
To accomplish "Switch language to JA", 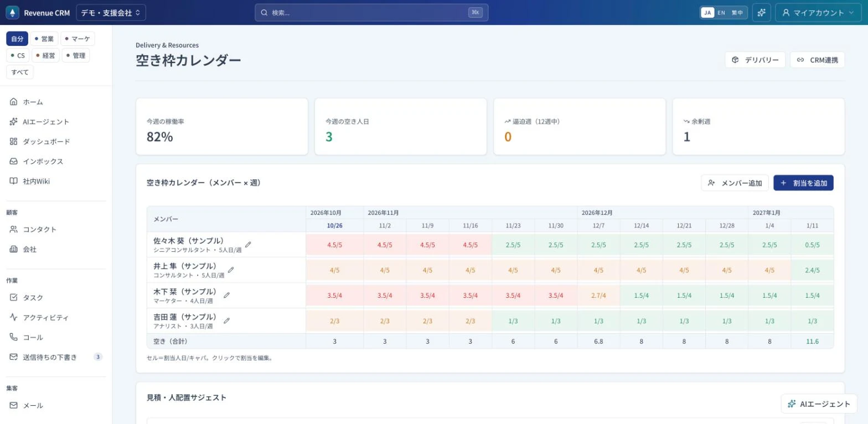I will point(707,13).
